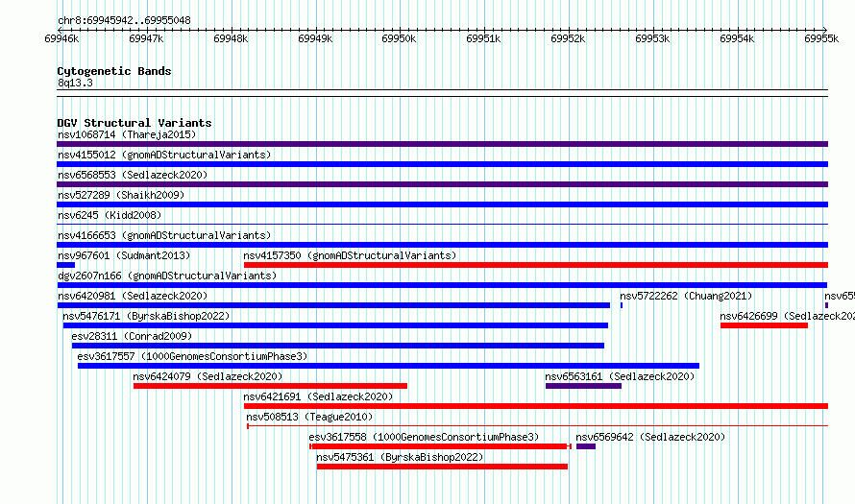This screenshot has width=855, height=504.
Task: Click the 69946k ruler tick label
Action: click(x=61, y=38)
